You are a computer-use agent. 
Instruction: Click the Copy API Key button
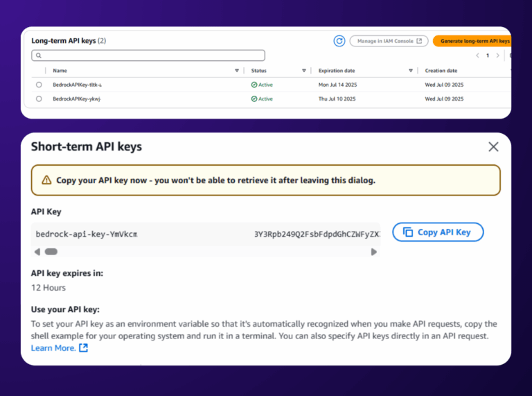click(438, 232)
